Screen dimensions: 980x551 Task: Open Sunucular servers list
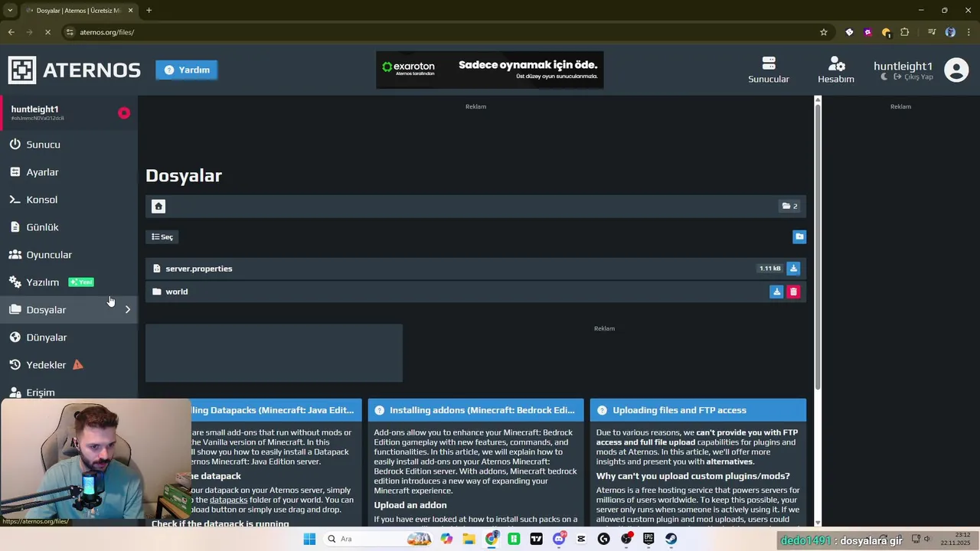point(769,70)
